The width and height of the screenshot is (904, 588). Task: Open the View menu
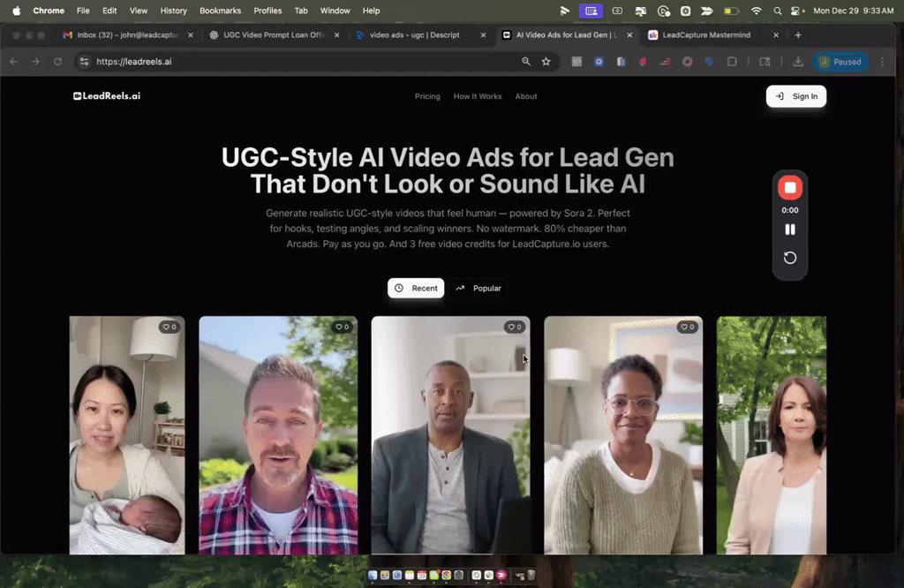coord(139,11)
